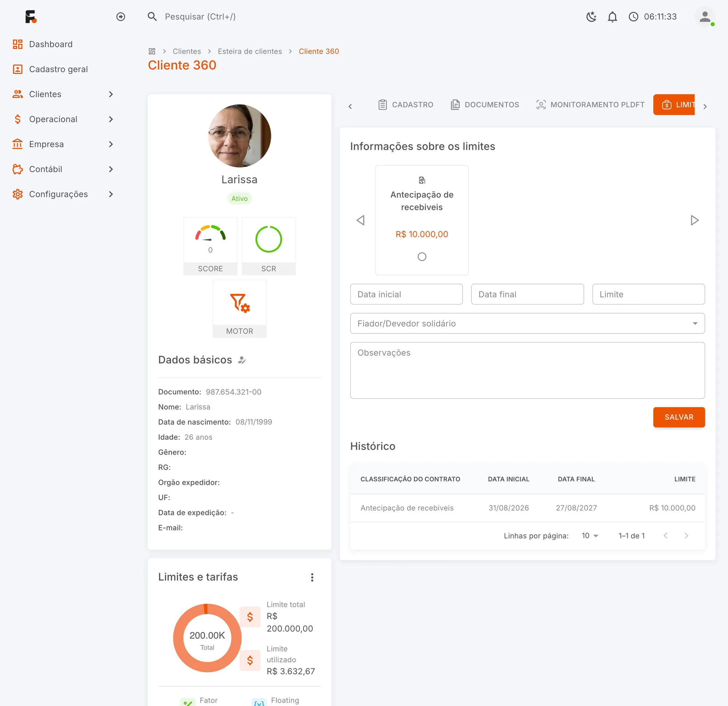
Task: Open the MOTOR filter settings card
Action: 240,308
